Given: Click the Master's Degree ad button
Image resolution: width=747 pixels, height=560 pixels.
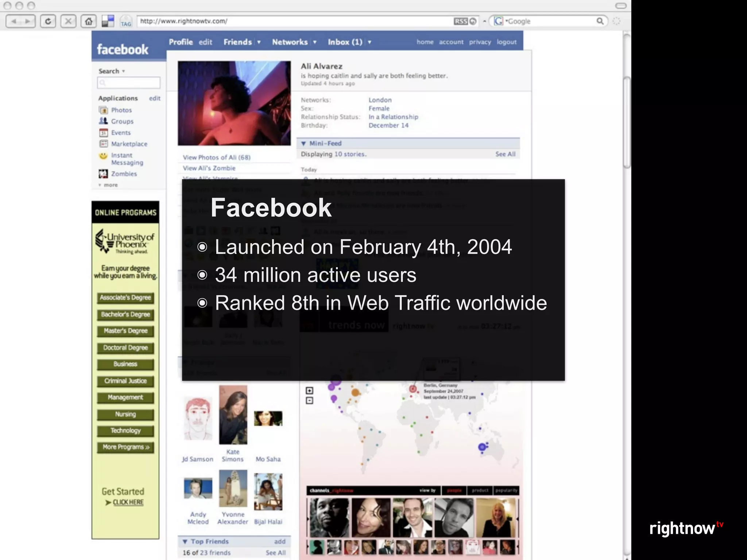Looking at the screenshot, I should pos(125,331).
